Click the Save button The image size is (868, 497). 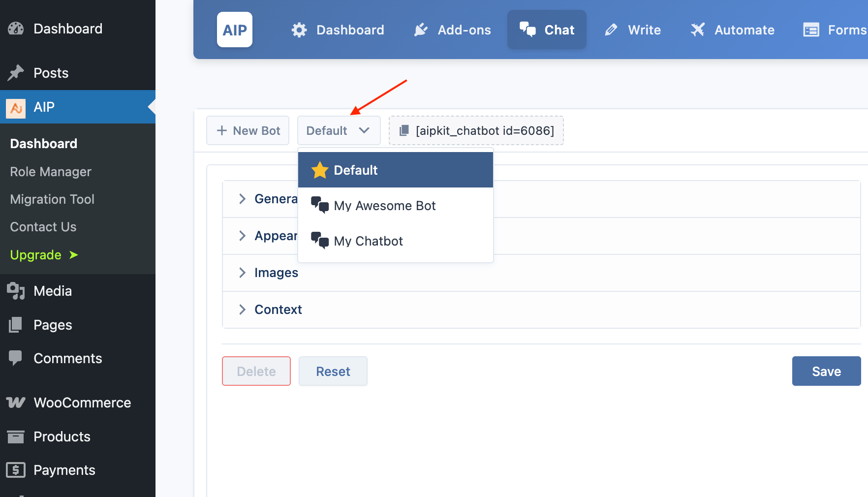[x=826, y=371]
